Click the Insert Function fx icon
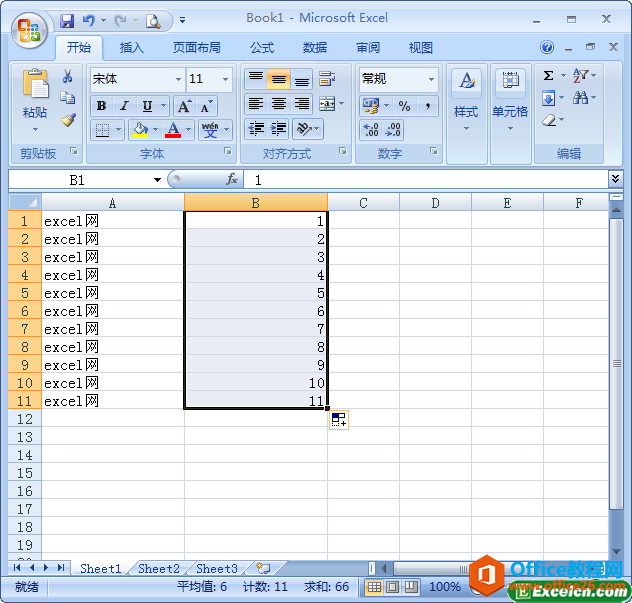 click(x=232, y=180)
